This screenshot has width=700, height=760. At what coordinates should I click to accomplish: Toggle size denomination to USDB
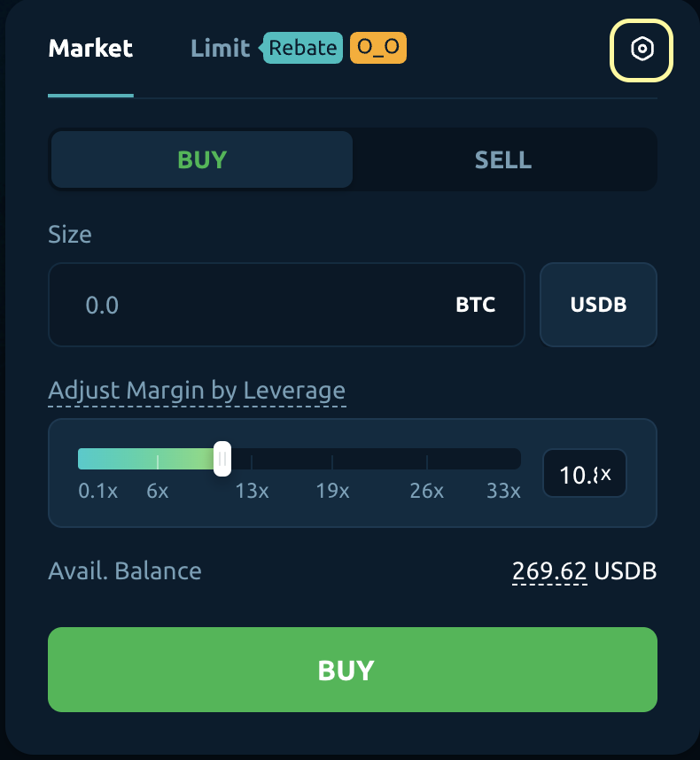pos(598,305)
